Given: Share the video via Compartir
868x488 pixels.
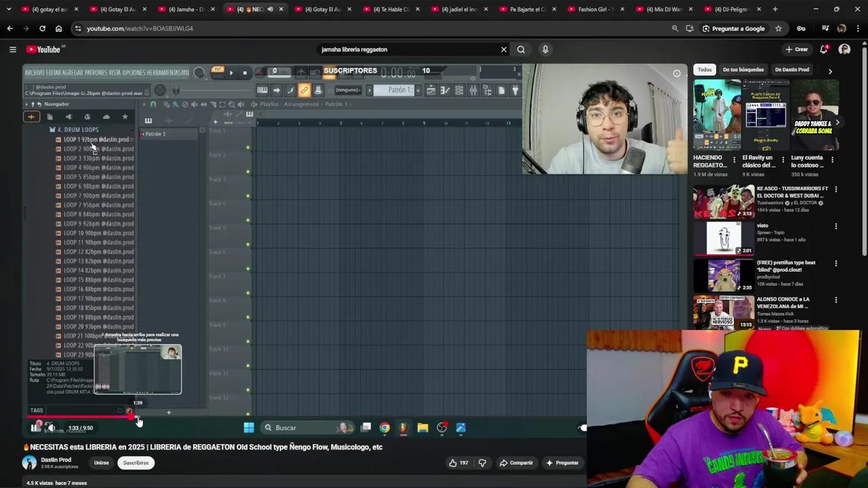Looking at the screenshot, I should coord(516,463).
